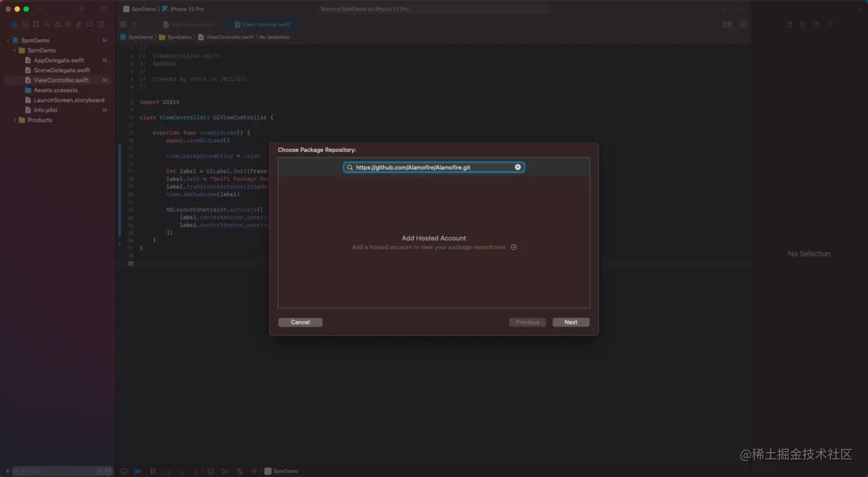Screen dimensions: 868x477
Task: Select ViewController.swift in navigator
Action: click(61, 80)
